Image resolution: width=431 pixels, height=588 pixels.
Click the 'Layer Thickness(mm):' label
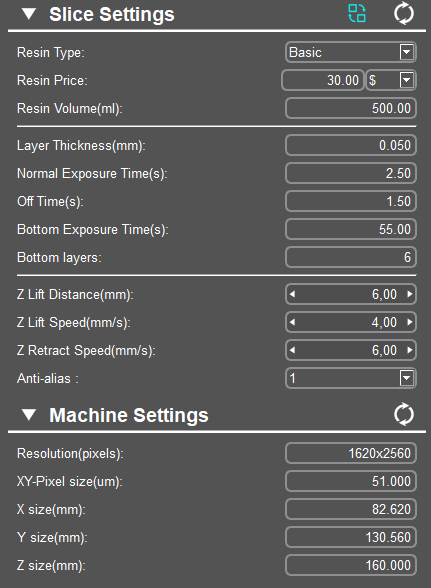tap(81, 146)
